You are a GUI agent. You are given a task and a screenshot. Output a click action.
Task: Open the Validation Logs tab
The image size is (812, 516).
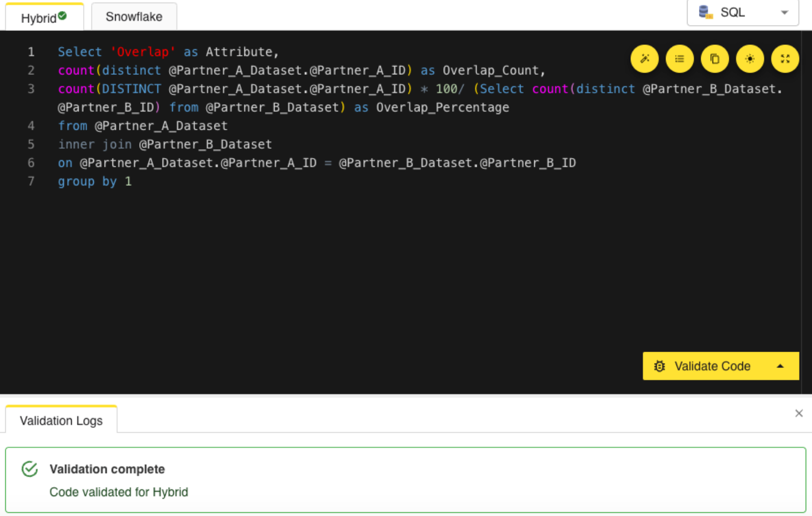pos(61,420)
